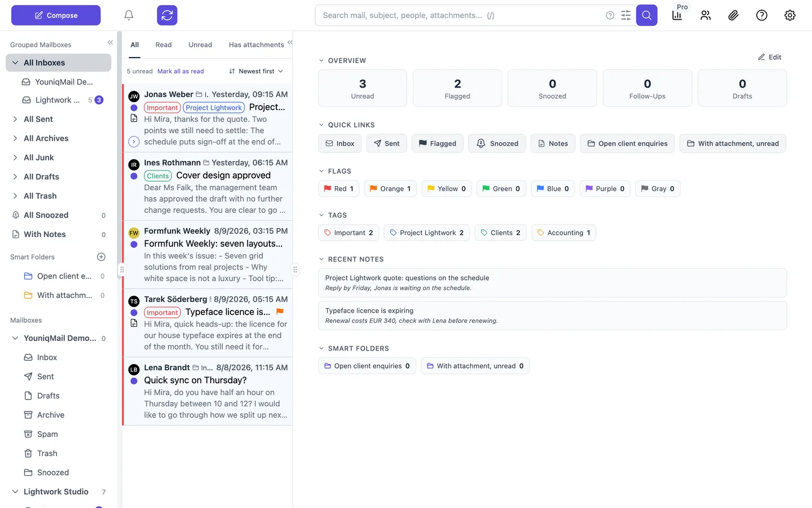The image size is (812, 508).
Task: Click the Compose button
Action: click(56, 15)
